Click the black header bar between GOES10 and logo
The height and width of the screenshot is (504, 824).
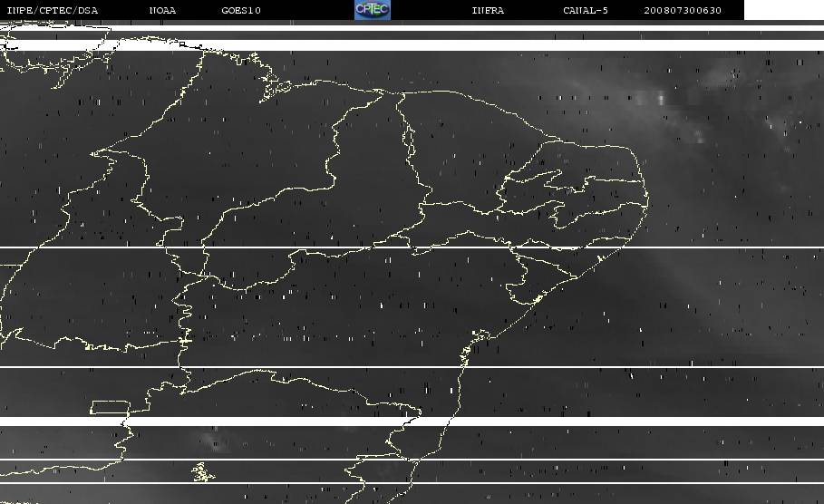point(308,11)
